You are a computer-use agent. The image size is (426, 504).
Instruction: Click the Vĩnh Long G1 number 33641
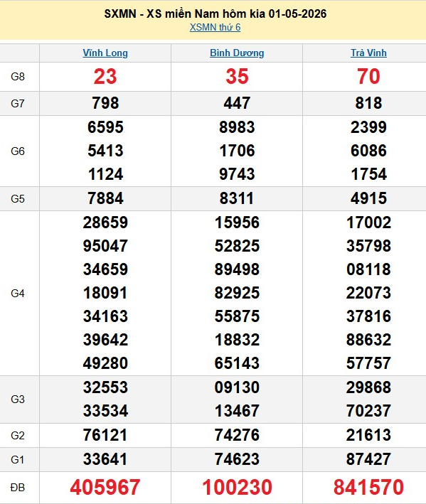pos(105,459)
